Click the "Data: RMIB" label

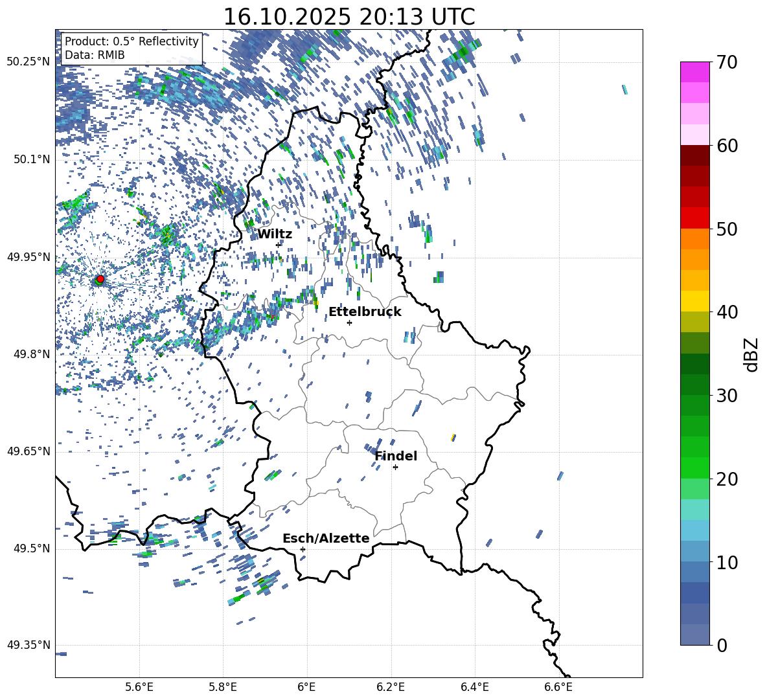(x=95, y=55)
